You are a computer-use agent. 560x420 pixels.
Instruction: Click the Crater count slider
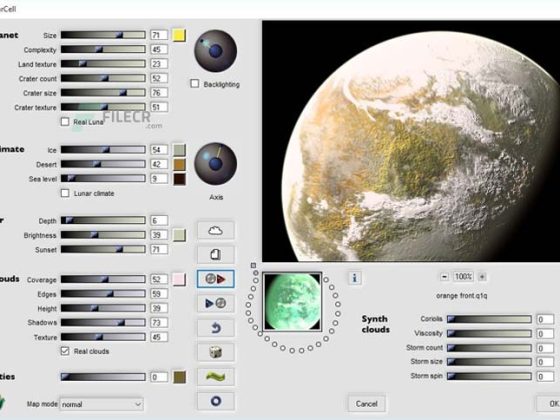pyautogui.click(x=103, y=78)
